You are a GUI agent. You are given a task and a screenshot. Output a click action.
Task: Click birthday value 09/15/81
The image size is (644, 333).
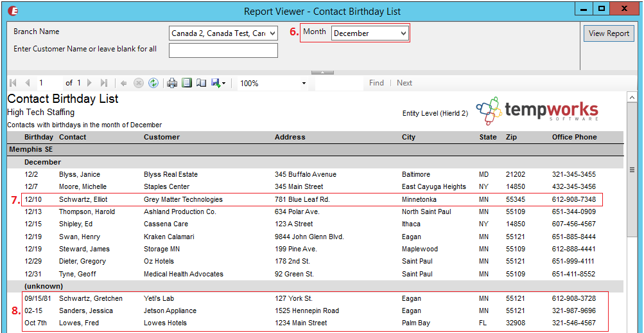pyautogui.click(x=39, y=298)
